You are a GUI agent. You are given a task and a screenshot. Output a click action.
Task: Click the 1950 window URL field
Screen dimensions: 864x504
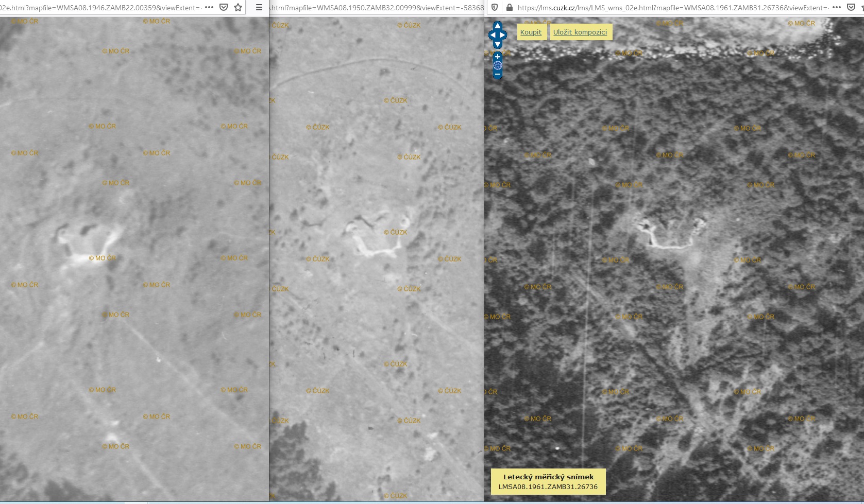coord(376,7)
